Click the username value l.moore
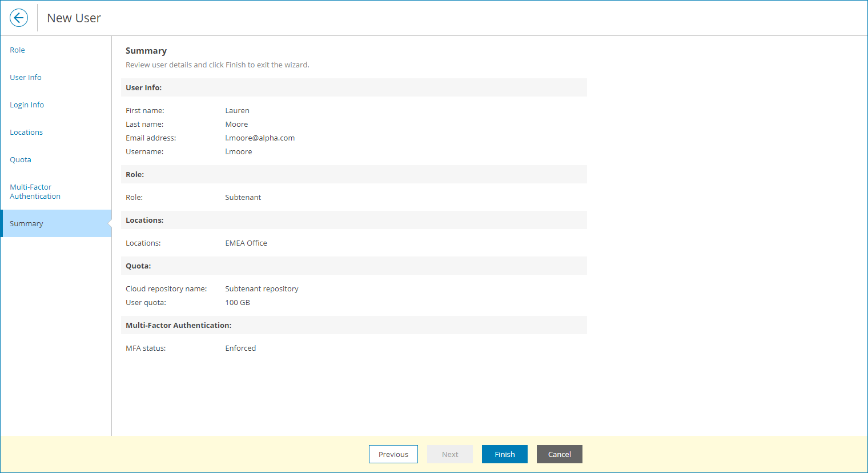Screen dimensions: 868x473 click(239, 151)
